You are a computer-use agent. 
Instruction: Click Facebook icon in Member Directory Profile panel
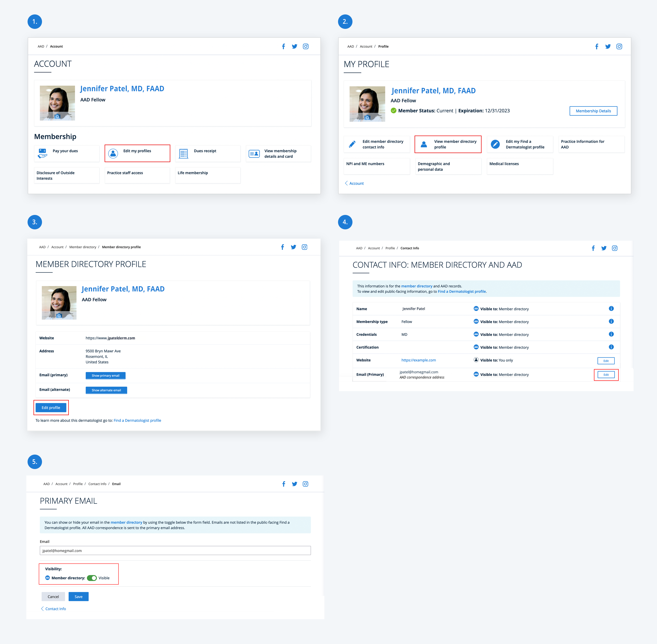coord(282,247)
